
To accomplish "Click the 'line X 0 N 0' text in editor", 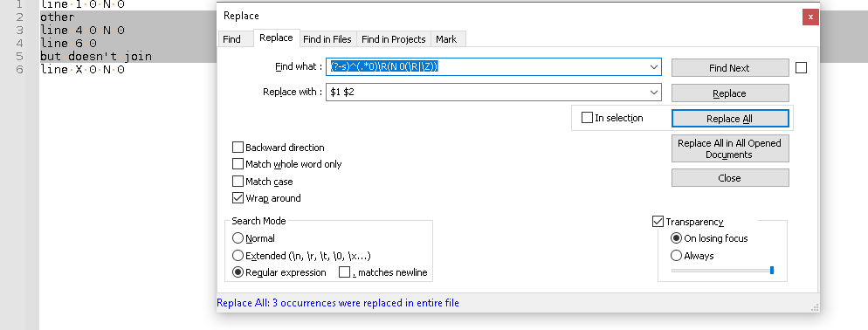I will [x=82, y=69].
